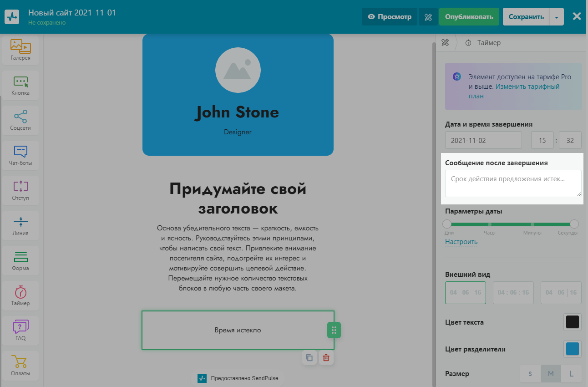Screen dimensions: 588x387
Task: Duplicate the selected timer block
Action: click(309, 358)
